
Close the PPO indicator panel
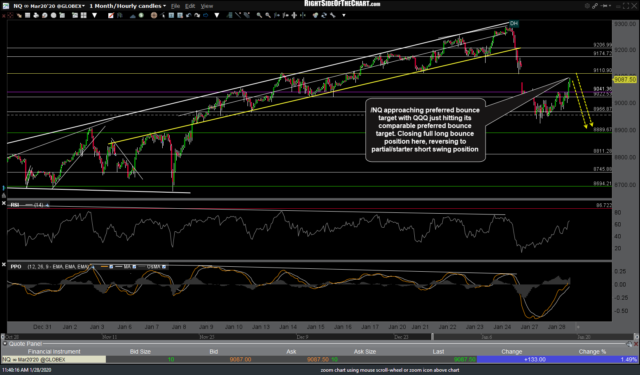[4, 264]
